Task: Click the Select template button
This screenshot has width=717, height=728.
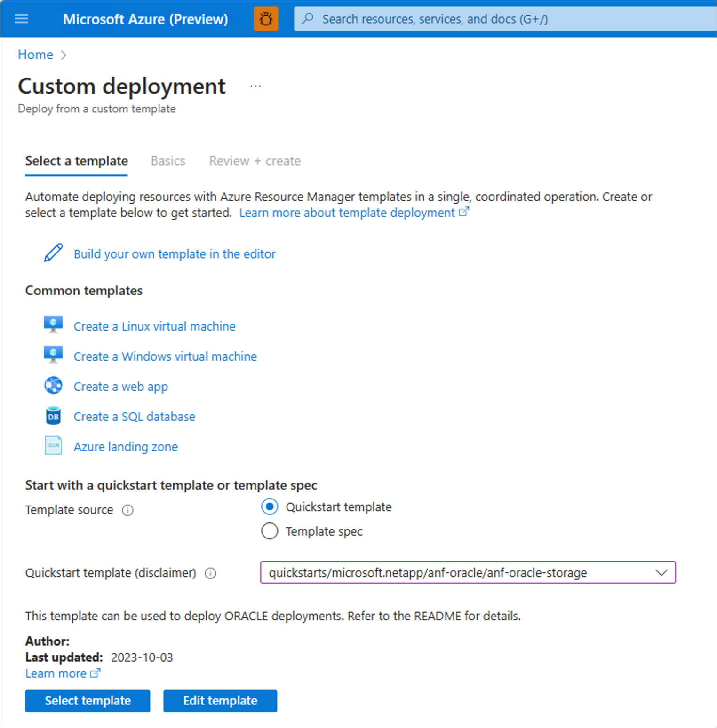Action: [88, 701]
